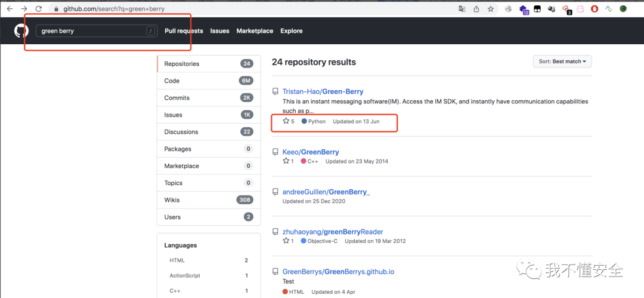Open zhuhaoyang/greenBerryReader repository link
This screenshot has width=644, height=298.
[x=333, y=232]
